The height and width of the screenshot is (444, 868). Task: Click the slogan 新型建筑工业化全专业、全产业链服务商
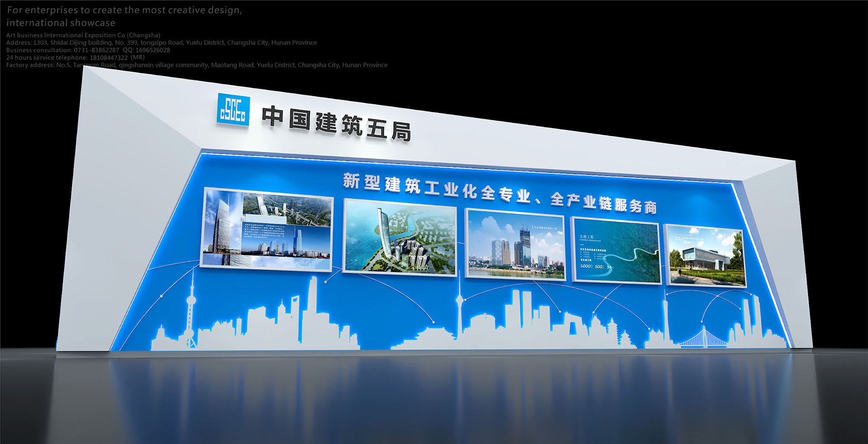tap(500, 193)
